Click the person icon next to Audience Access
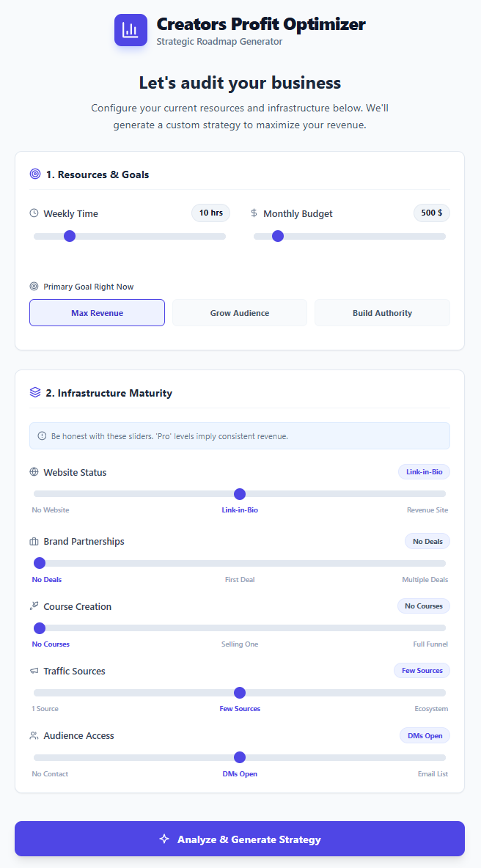Screen dimensions: 481x868 pyautogui.click(x=36, y=735)
